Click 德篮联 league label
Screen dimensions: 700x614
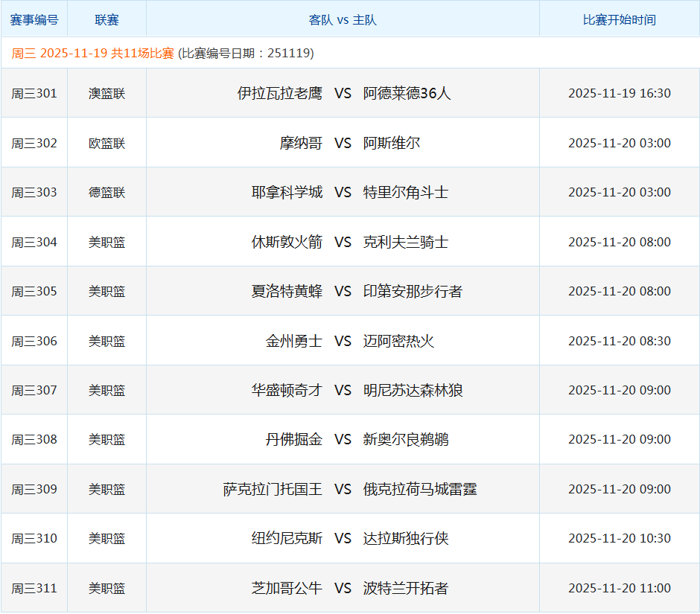coord(106,192)
